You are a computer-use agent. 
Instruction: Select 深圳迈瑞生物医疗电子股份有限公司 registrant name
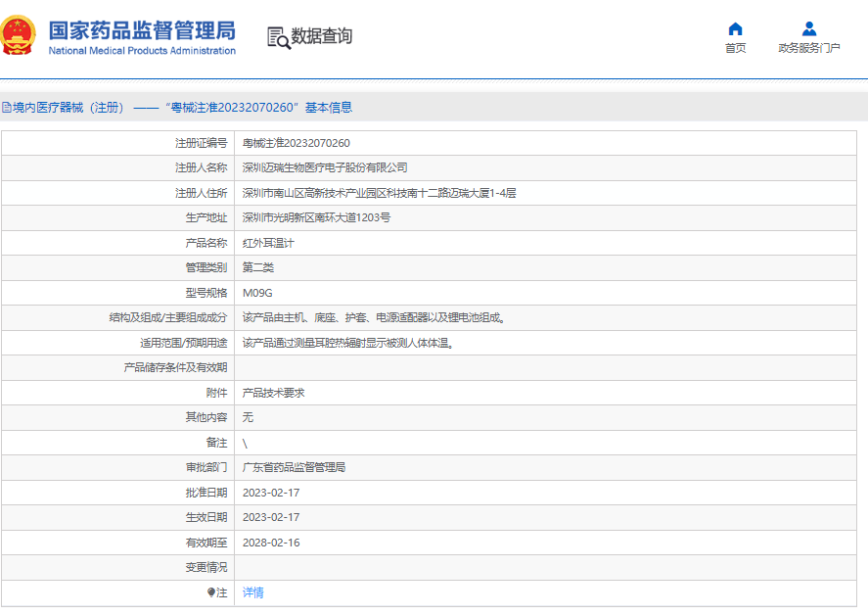coord(325,167)
